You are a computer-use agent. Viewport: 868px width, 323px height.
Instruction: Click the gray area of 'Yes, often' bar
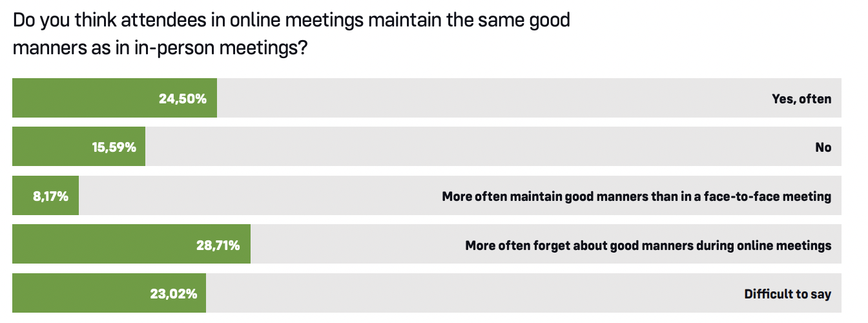(491, 98)
